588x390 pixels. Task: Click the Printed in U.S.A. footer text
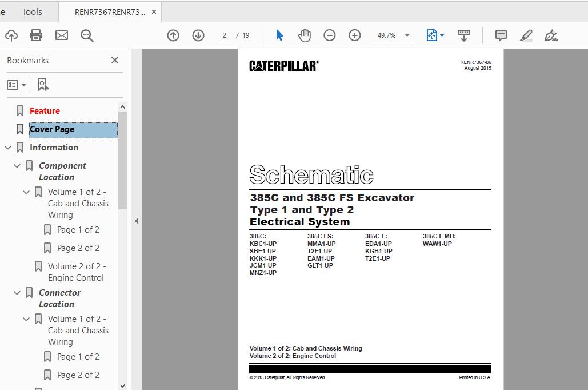pos(475,377)
